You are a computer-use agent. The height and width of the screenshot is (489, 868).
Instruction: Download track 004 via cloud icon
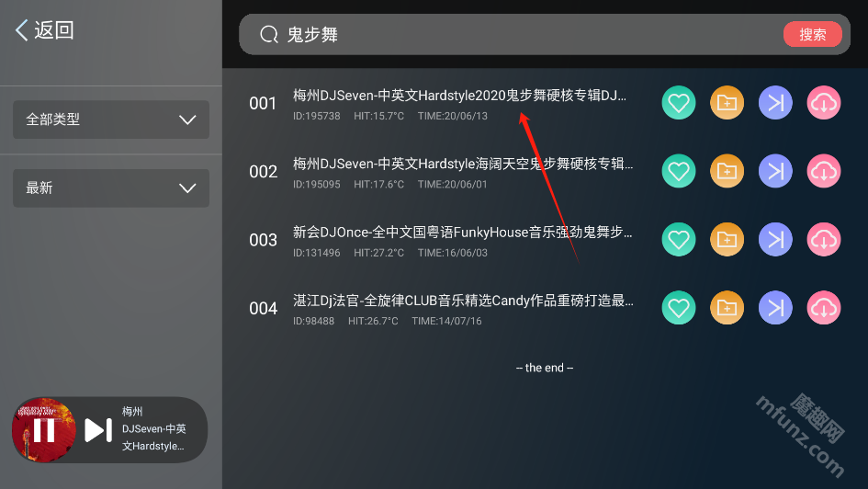click(x=824, y=308)
